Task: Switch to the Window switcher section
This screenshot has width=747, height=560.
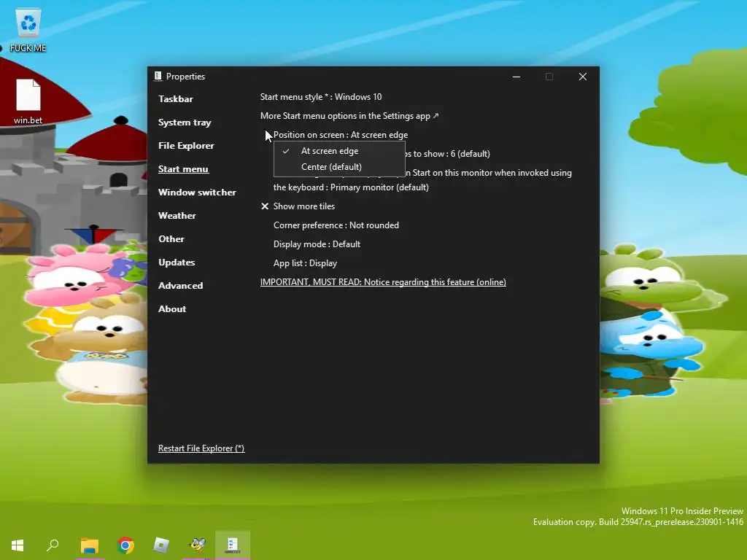Action: coord(197,192)
